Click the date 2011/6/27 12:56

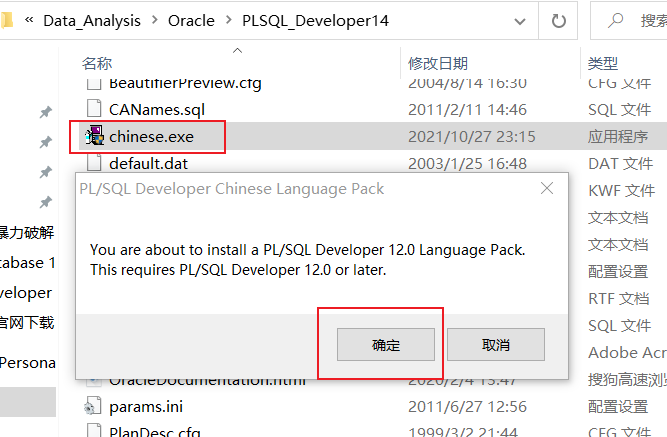(467, 407)
